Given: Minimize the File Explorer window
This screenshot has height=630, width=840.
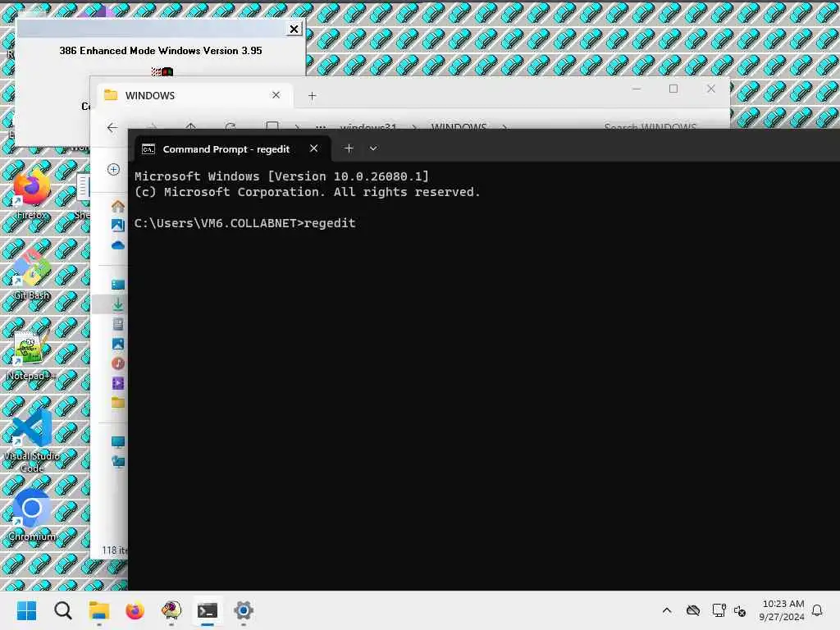Looking at the screenshot, I should [x=637, y=89].
